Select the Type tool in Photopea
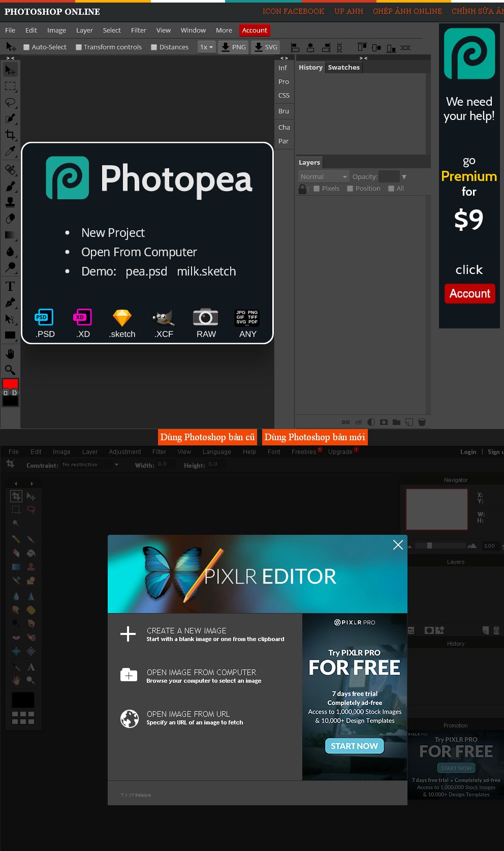This screenshot has height=851, width=504. [10, 286]
